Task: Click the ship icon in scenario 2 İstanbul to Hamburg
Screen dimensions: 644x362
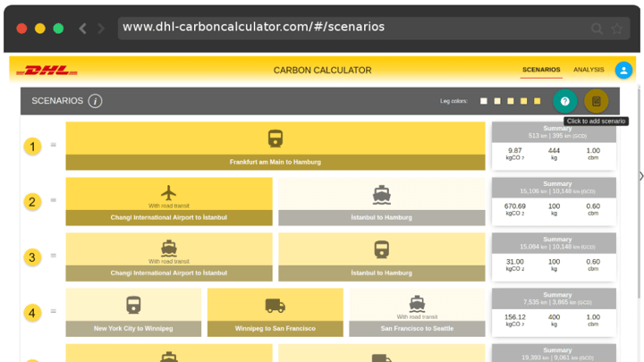Action: tap(382, 195)
